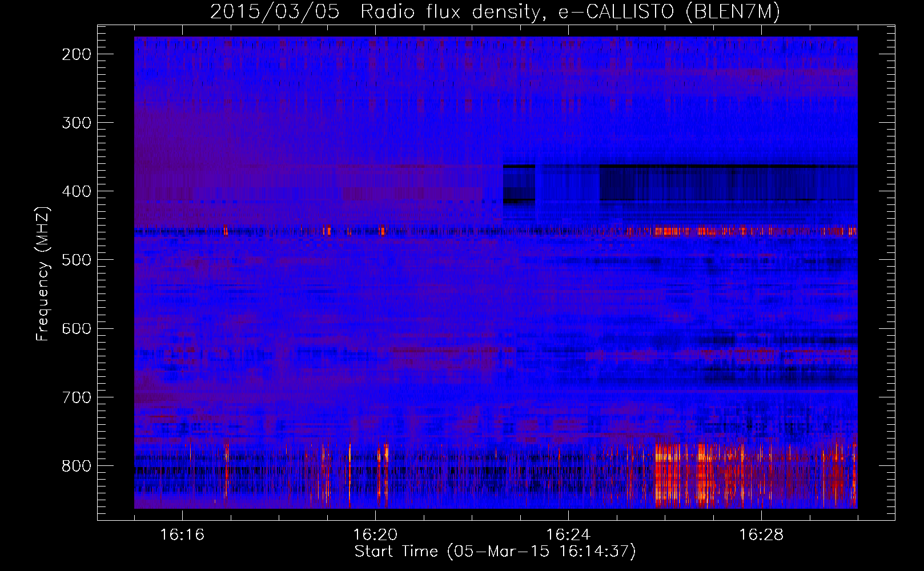Click the 200 frequency tick label
Screen dimensions: 924x571
click(x=77, y=54)
